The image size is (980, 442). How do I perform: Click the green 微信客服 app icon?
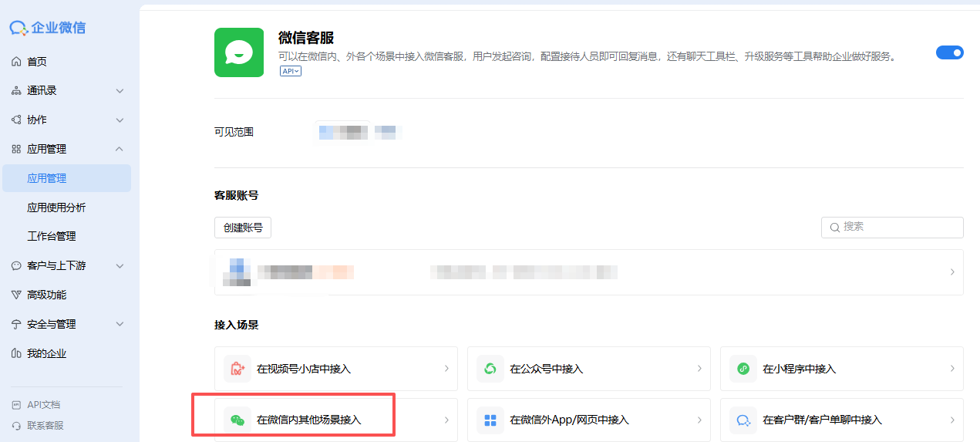[239, 52]
